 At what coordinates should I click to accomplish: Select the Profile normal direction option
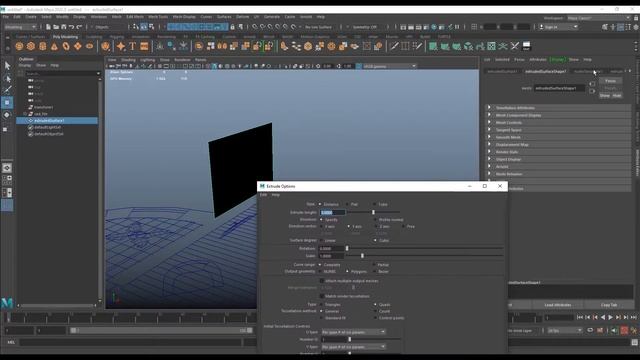[375, 220]
